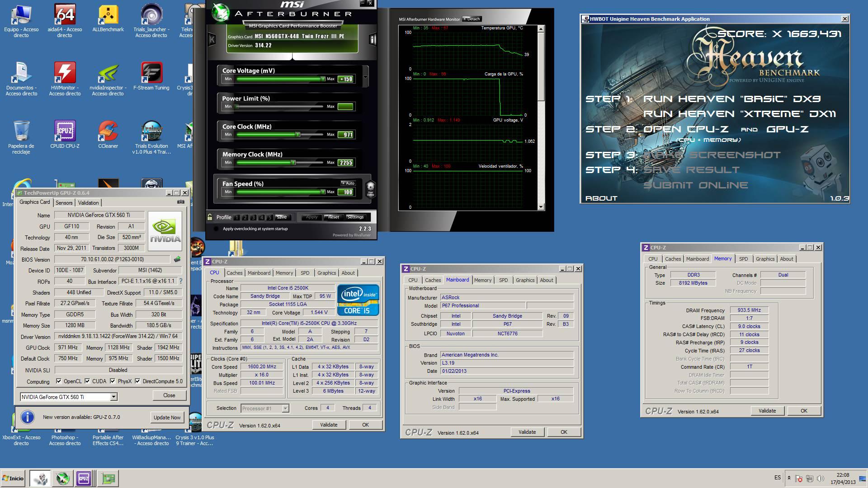Image resolution: width=868 pixels, height=488 pixels.
Task: Click the ES language indicator in taskbar
Action: click(777, 477)
